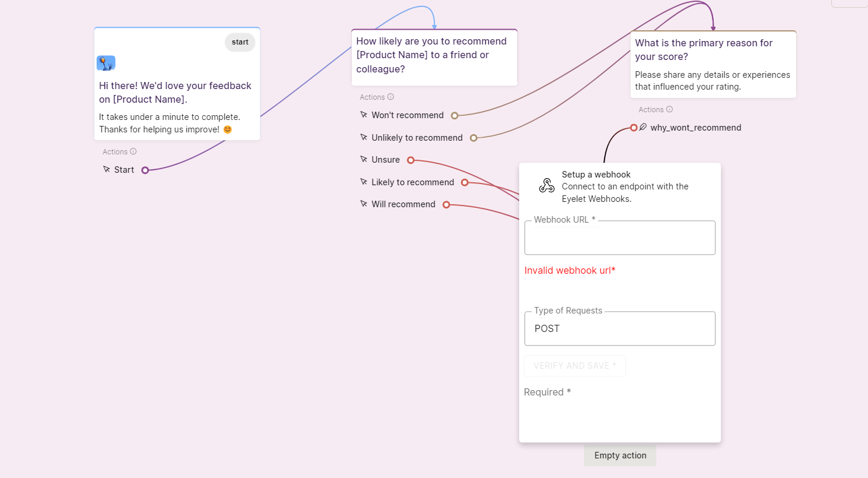868x478 pixels.
Task: Click the info icon beside the recommend question's Actions
Action: [390, 97]
